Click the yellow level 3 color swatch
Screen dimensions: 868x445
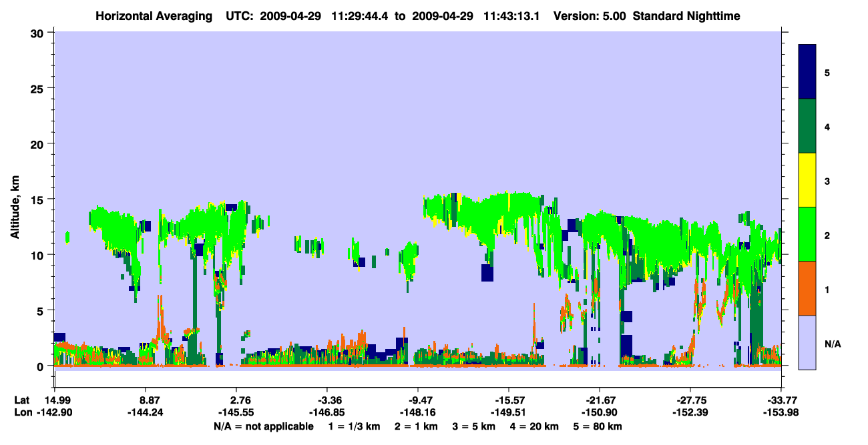[807, 180]
